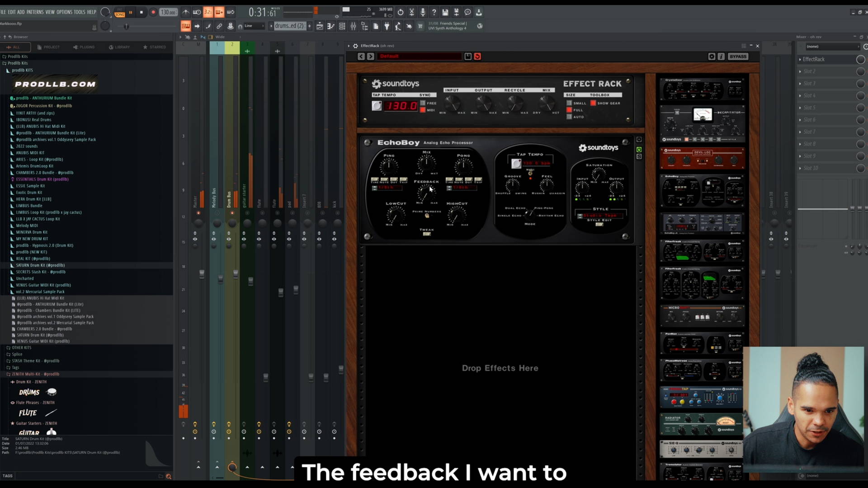
Task: Switch to browser PLUGINS tab
Action: tap(84, 47)
